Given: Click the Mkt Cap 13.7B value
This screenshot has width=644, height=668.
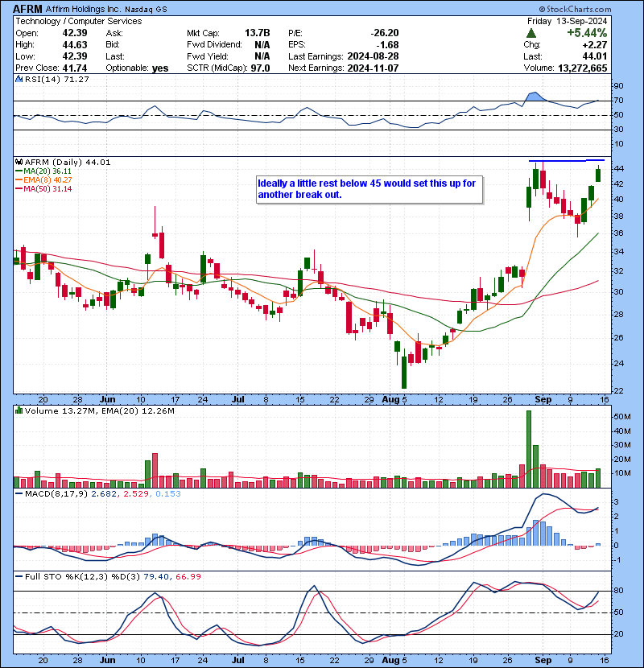Looking at the screenshot, I should pyautogui.click(x=257, y=33).
